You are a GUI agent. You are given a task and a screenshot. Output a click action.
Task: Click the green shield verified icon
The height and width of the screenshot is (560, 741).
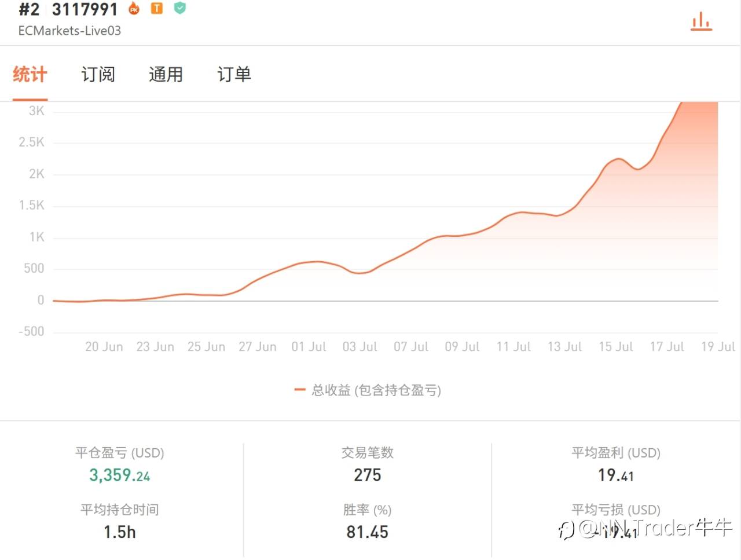coord(180,8)
